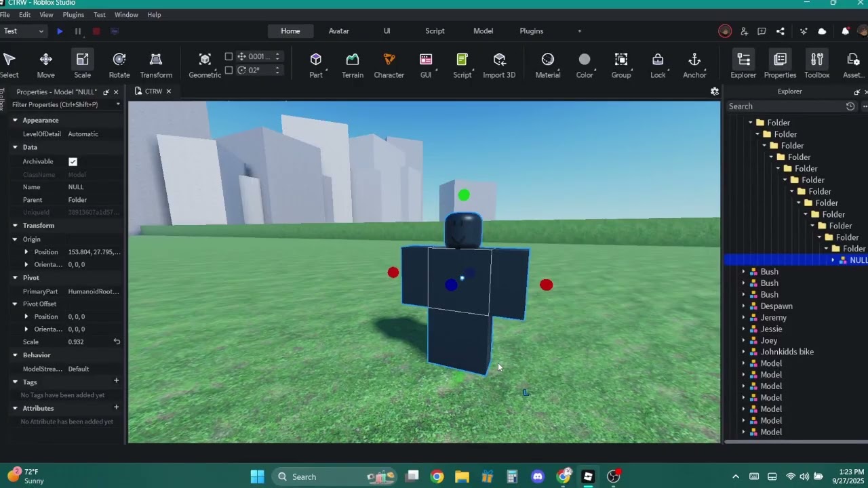868x488 pixels.
Task: Click the Explorer Search field
Action: 785,106
